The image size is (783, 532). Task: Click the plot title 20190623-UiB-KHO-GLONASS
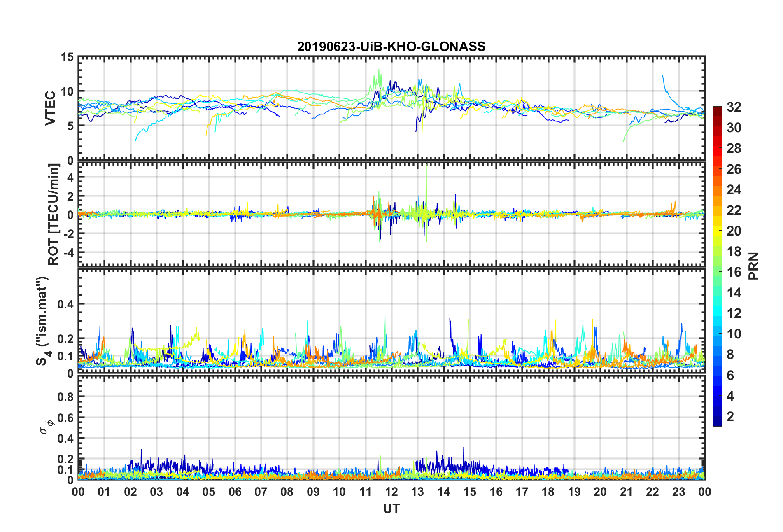click(391, 47)
